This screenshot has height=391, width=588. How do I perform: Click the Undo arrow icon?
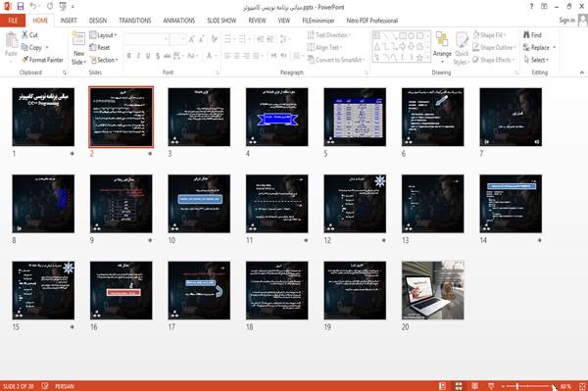pyautogui.click(x=33, y=7)
